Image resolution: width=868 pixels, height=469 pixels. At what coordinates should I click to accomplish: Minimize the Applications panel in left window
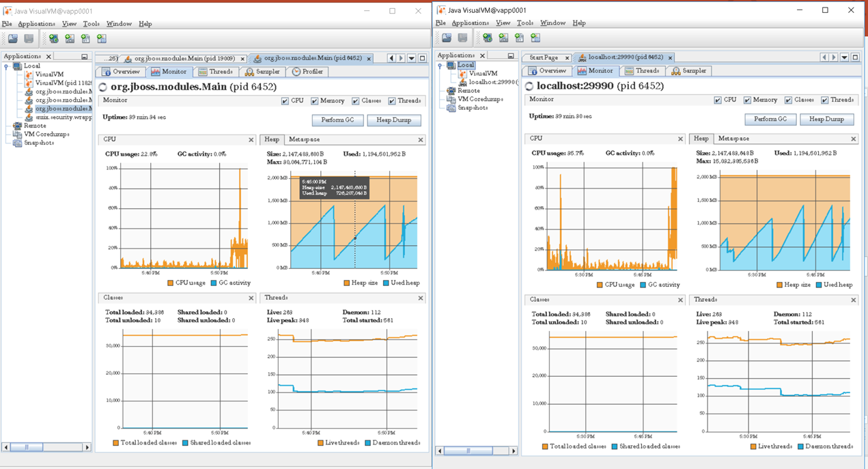[84, 57]
